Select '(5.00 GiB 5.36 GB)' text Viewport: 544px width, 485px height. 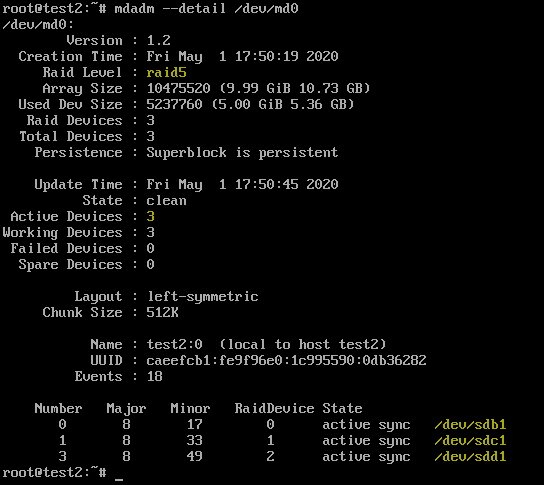283,104
